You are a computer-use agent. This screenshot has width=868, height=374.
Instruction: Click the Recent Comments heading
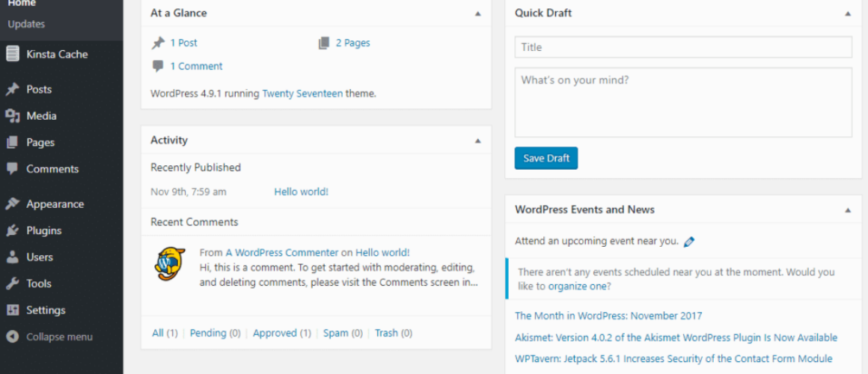[x=195, y=222]
